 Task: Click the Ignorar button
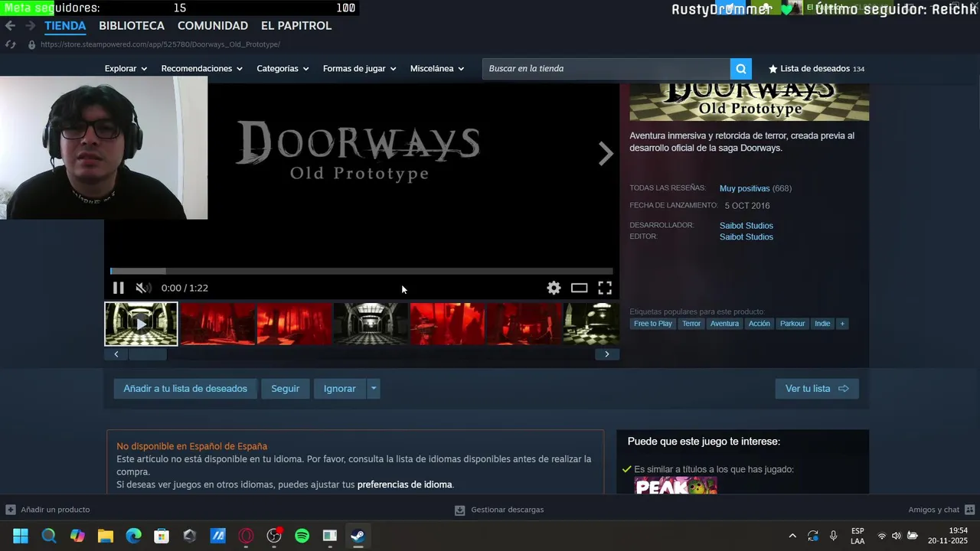339,389
